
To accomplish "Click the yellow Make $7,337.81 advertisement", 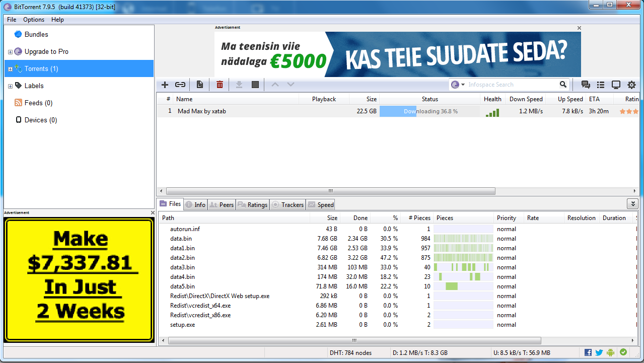I will click(x=79, y=280).
